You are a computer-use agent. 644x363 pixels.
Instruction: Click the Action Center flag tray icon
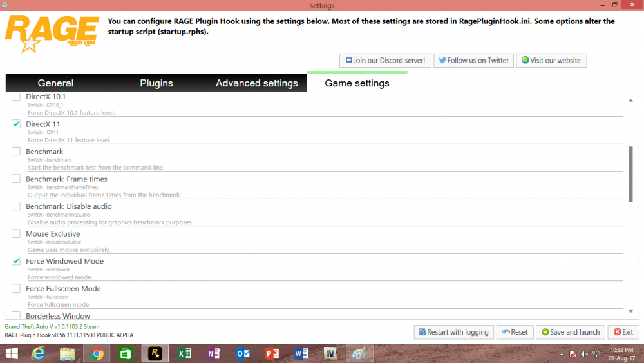click(x=573, y=354)
